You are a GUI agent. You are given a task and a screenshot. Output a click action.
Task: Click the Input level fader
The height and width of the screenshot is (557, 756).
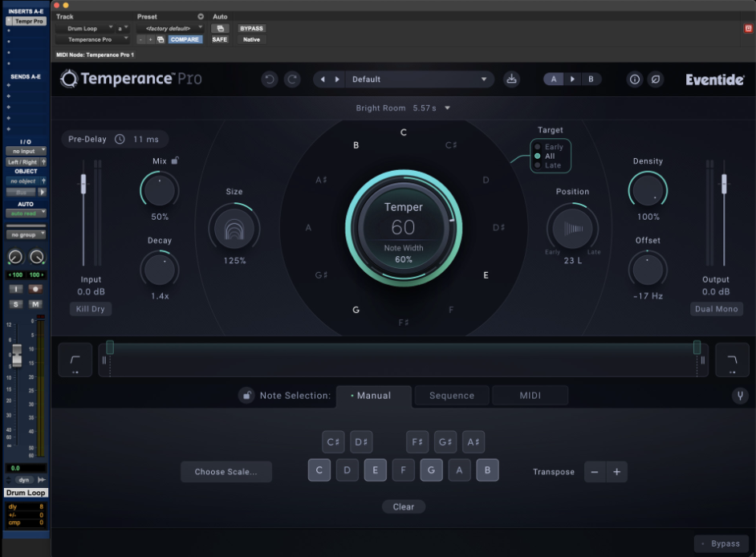coord(83,185)
